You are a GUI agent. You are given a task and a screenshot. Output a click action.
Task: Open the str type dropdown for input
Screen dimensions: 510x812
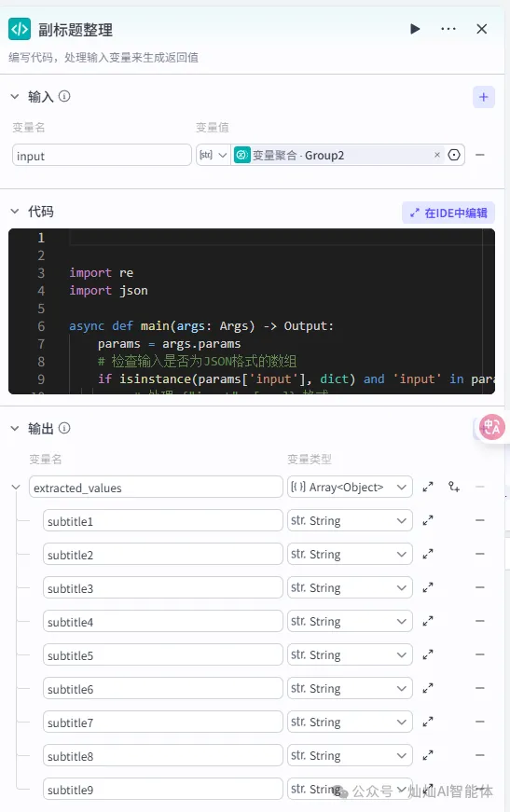click(x=213, y=155)
